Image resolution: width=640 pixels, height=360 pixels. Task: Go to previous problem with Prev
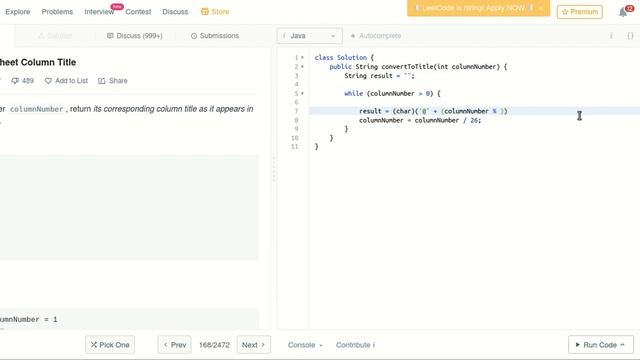pos(174,345)
